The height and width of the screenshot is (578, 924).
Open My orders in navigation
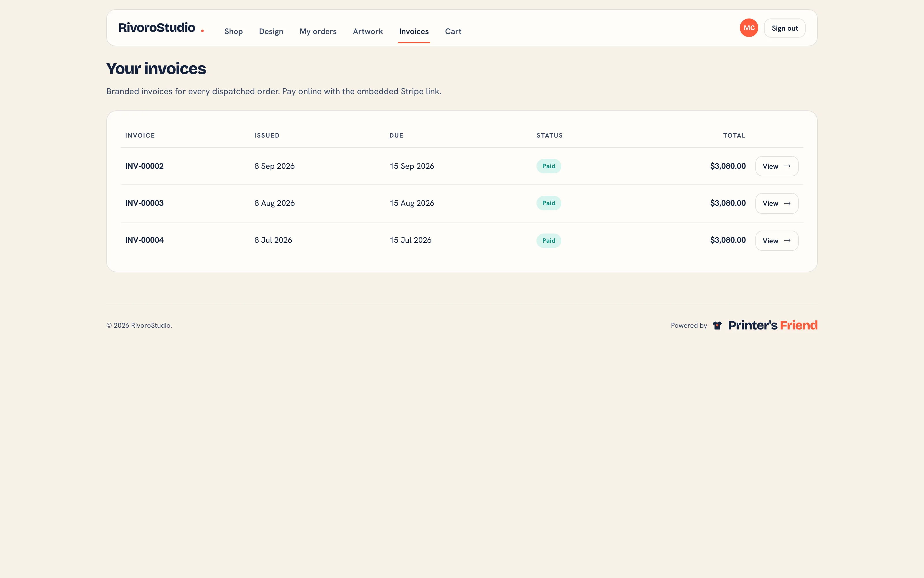(318, 31)
